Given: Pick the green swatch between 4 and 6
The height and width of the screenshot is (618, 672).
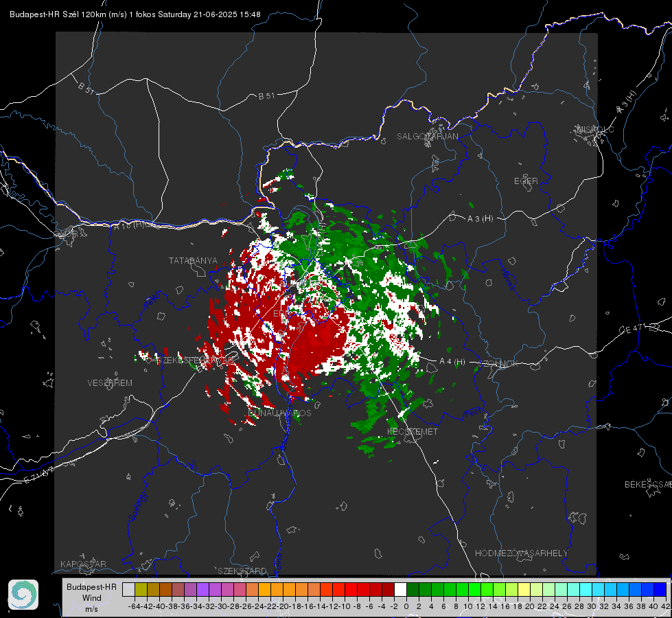Looking at the screenshot, I should (x=437, y=589).
